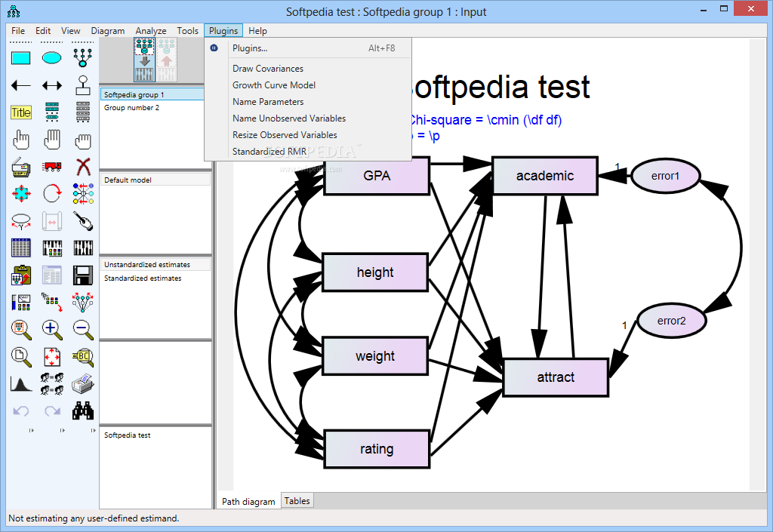Activate the Rotate indicators tool
This screenshot has height=532, width=773.
pyautogui.click(x=52, y=194)
